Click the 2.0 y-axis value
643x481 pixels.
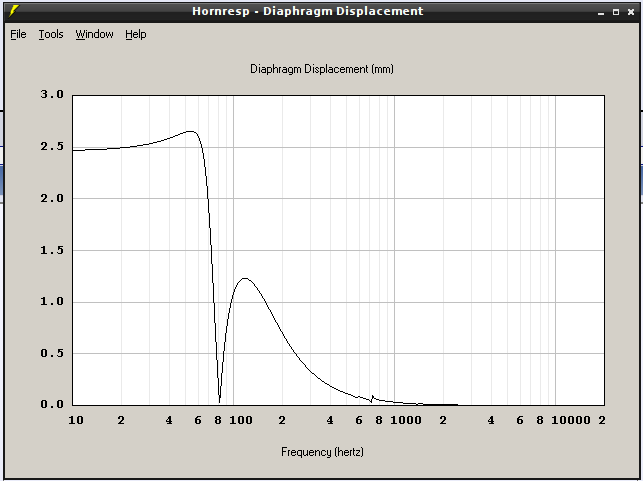click(52, 198)
